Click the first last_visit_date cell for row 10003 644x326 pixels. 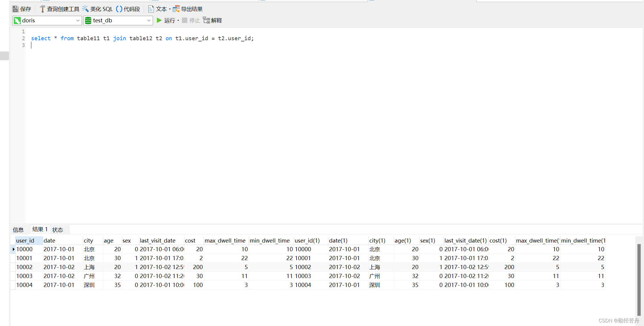(x=161, y=276)
